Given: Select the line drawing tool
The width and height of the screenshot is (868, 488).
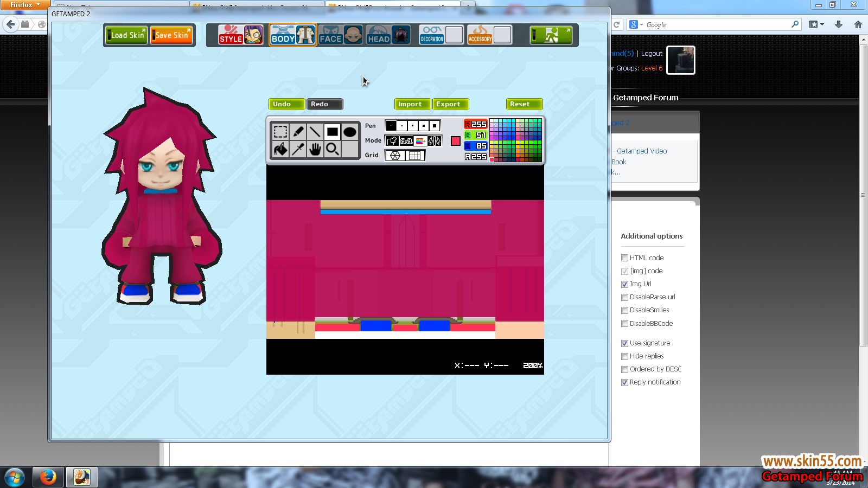Looking at the screenshot, I should 315,132.
